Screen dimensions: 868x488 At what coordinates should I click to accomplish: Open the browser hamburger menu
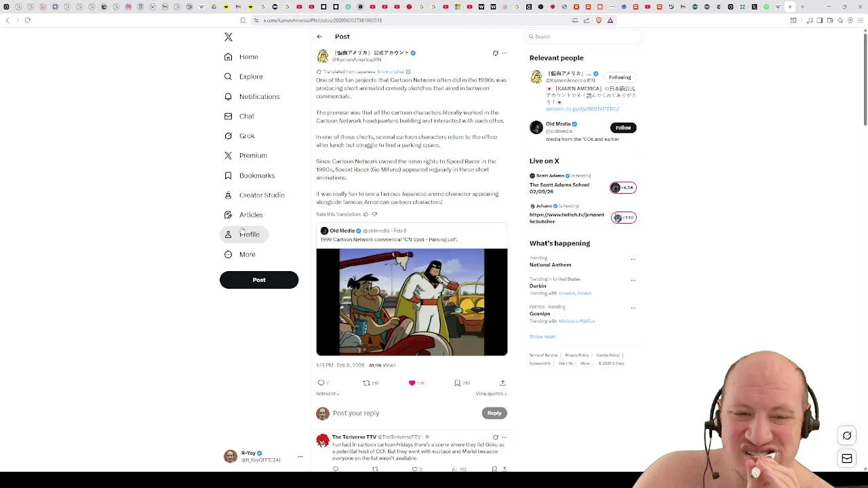(860, 20)
